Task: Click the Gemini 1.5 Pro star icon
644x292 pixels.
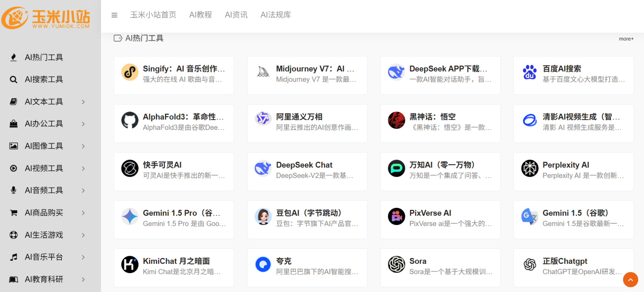Action: coord(130,216)
